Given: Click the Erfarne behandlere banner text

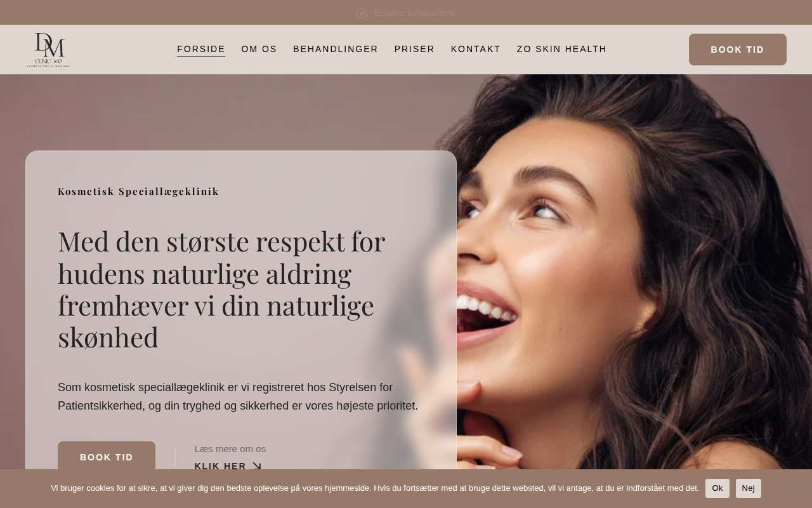Looking at the screenshot, I should pyautogui.click(x=414, y=13).
